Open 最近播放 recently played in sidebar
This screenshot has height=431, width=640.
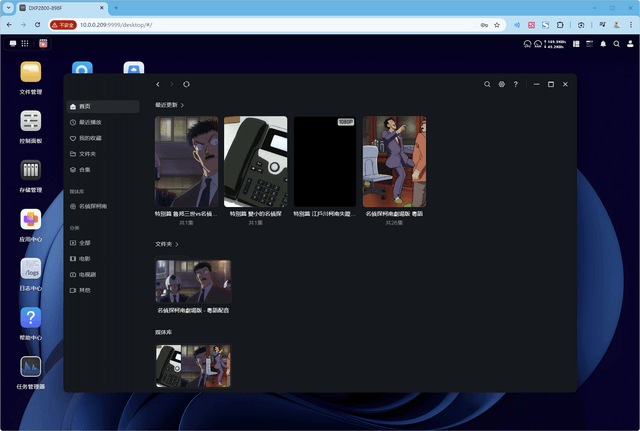[103, 122]
